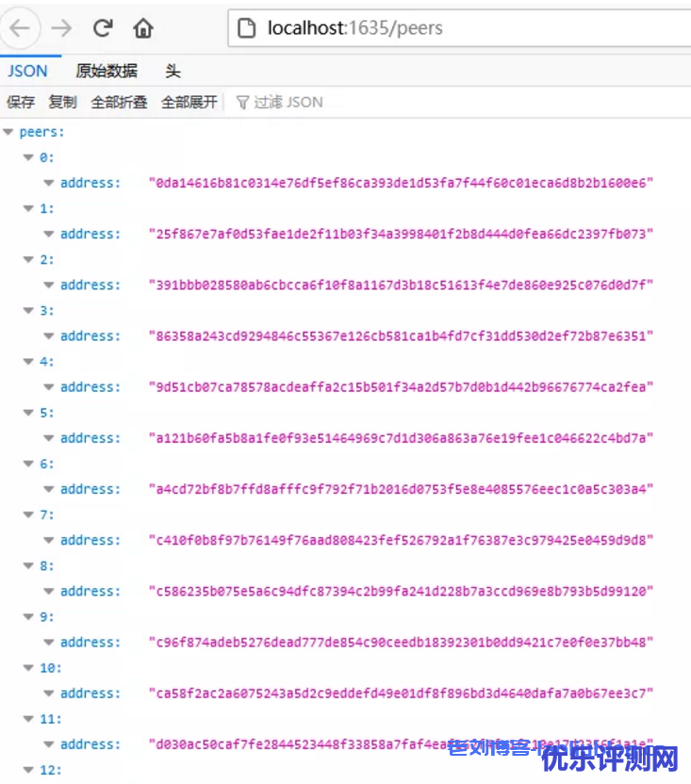Viewport: 691px width, 784px height.
Task: Reload the page with the refresh icon
Action: (x=103, y=28)
